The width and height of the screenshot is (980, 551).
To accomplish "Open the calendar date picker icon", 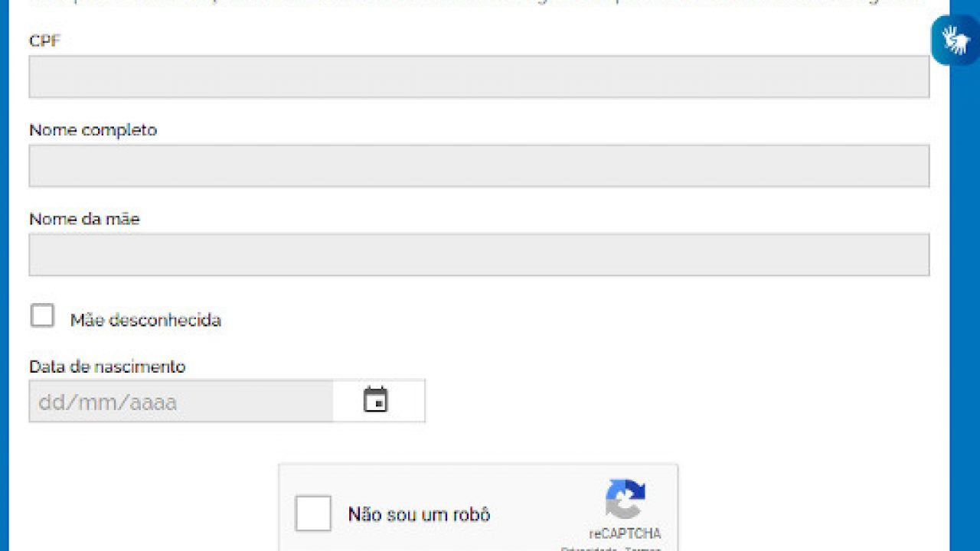I will [375, 399].
